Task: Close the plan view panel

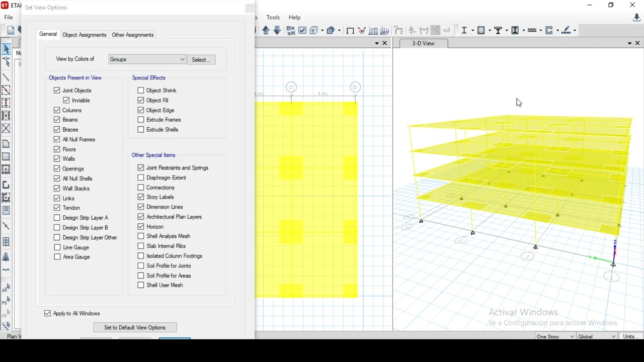Action: 385,43
